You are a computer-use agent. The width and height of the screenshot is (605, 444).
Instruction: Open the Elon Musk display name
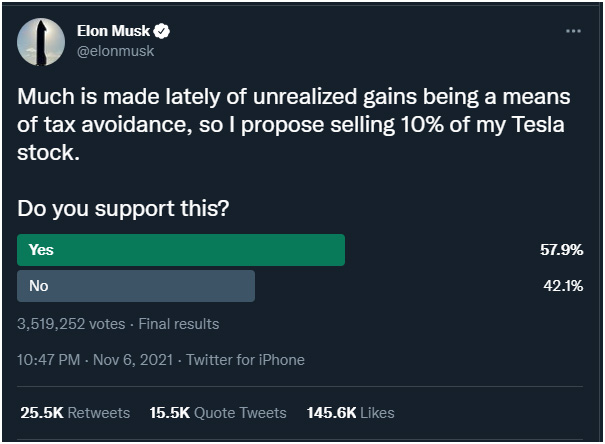point(113,31)
